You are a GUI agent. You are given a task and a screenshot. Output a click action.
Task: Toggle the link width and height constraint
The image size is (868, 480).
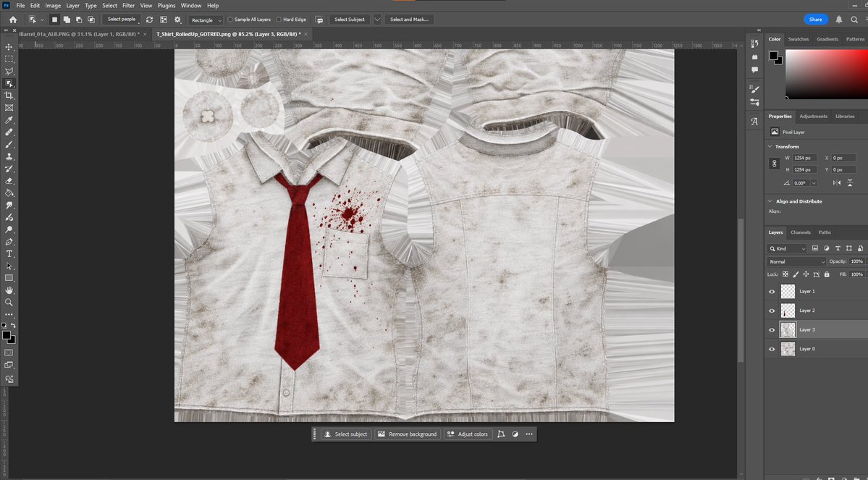774,164
